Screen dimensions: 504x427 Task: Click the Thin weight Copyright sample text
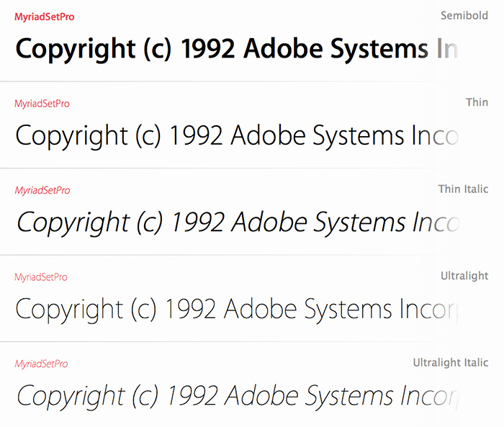237,136
